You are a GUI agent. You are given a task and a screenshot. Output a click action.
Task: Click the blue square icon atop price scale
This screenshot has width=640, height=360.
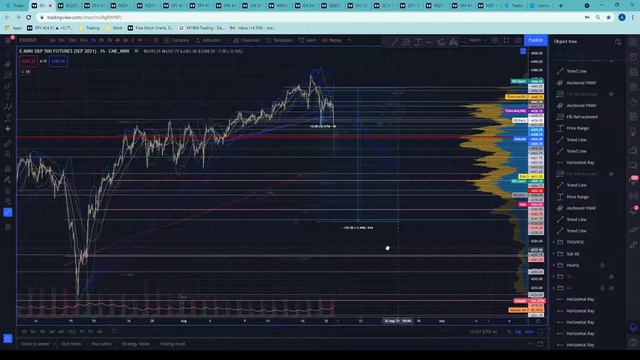[523, 51]
